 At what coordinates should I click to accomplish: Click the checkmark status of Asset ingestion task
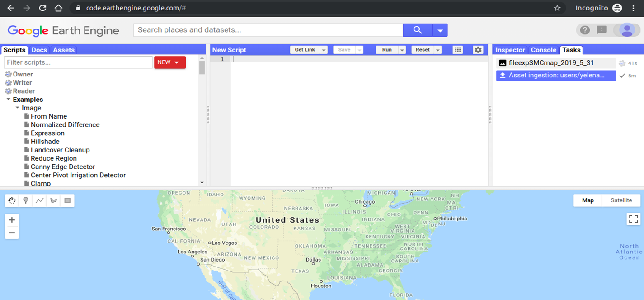(622, 76)
